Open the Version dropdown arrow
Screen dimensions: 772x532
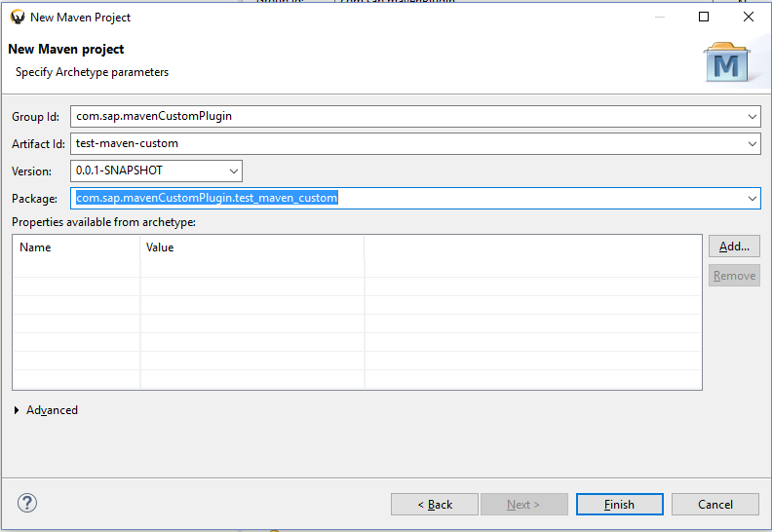click(233, 171)
